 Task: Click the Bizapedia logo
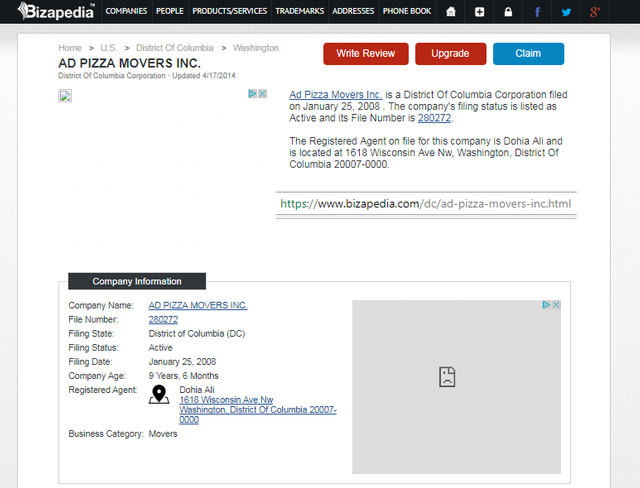coord(56,11)
